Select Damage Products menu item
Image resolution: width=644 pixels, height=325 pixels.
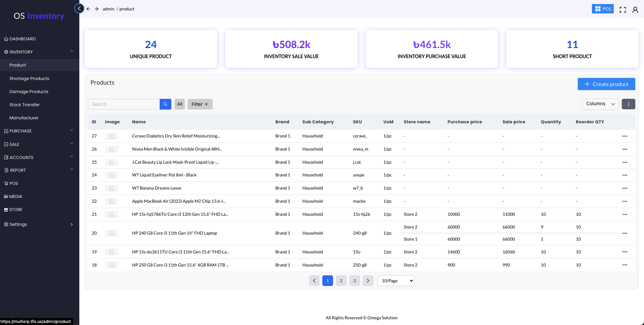29,91
